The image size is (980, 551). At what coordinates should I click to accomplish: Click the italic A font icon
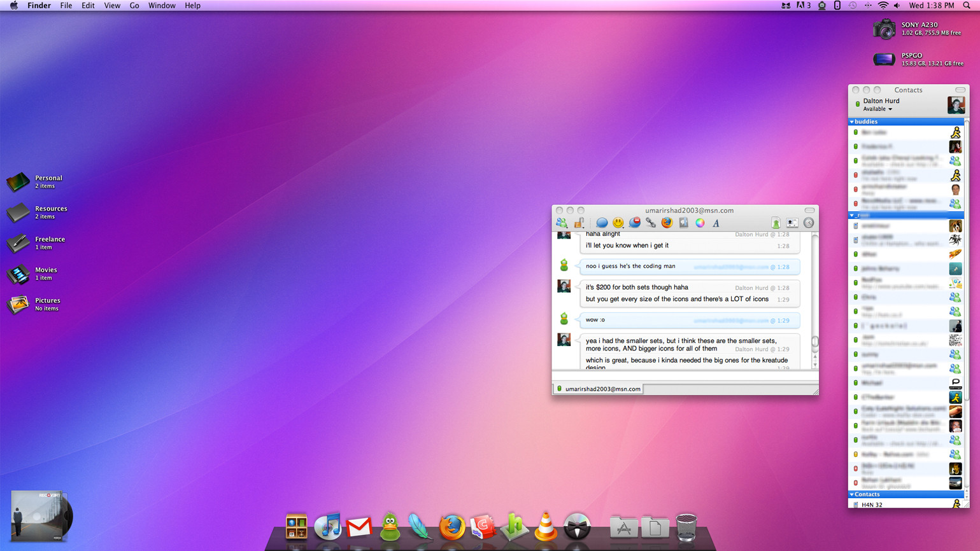point(716,223)
